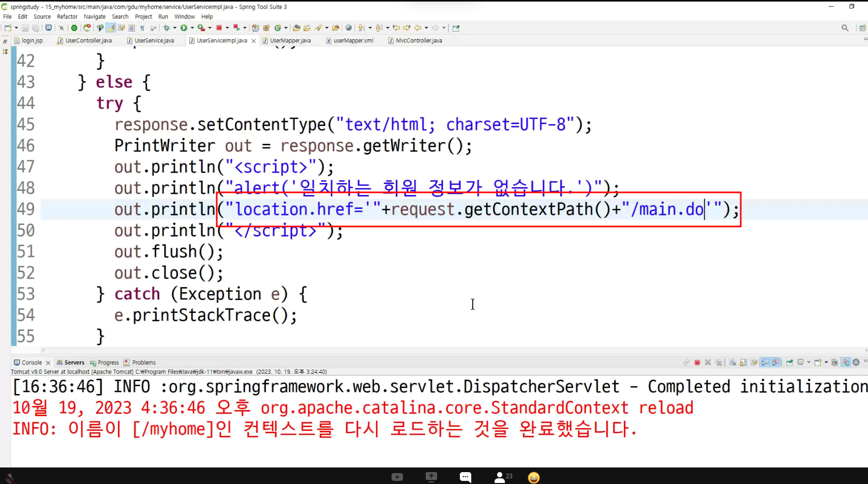Switch to the MvcController.java tab
The height and width of the screenshot is (484, 868).
(415, 40)
